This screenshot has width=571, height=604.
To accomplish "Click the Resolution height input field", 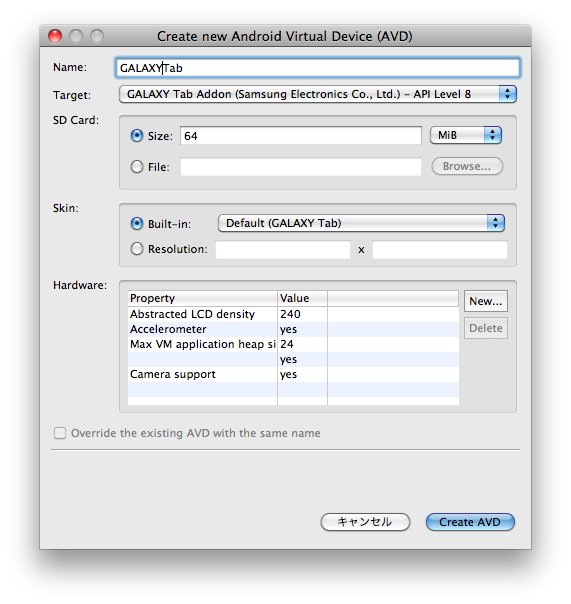I will coord(440,250).
